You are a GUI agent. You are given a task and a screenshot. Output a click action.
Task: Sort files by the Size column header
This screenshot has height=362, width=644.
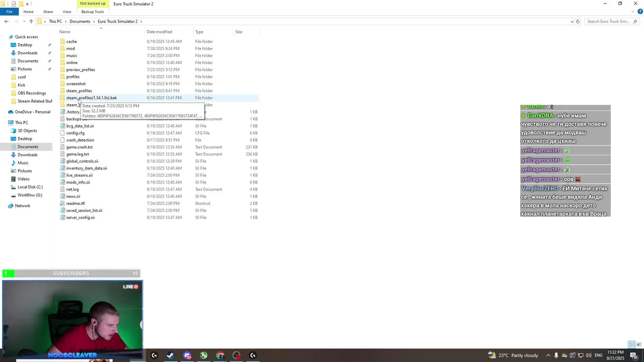(x=238, y=32)
